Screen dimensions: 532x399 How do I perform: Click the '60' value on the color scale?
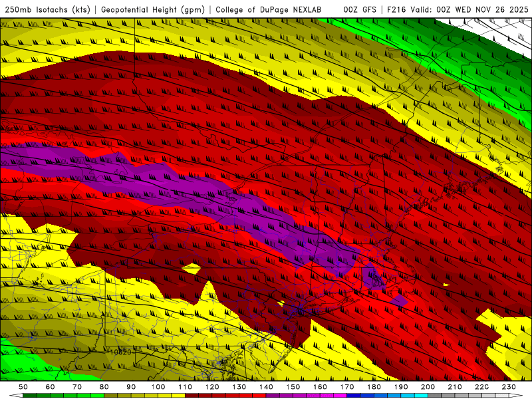[51, 387]
